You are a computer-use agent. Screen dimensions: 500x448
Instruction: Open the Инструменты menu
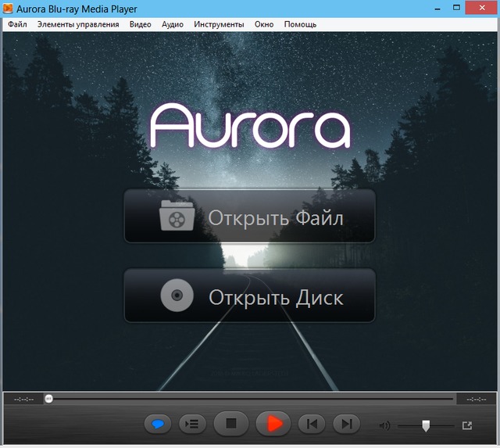pos(220,24)
